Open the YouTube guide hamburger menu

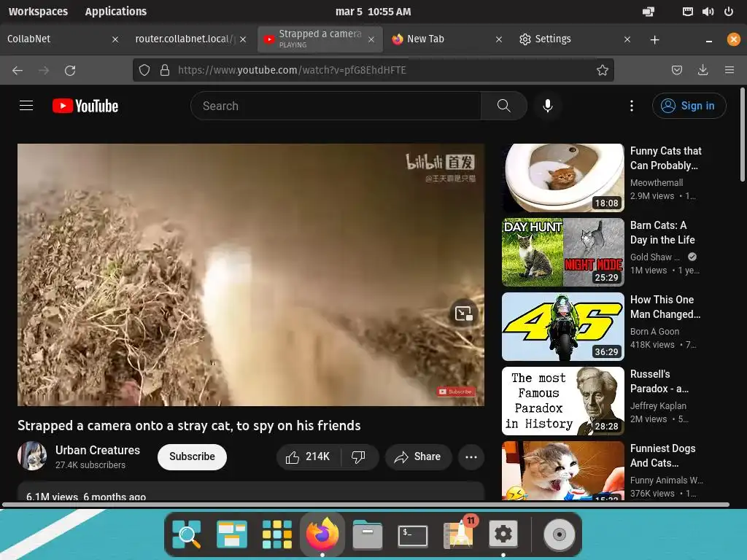coord(26,106)
